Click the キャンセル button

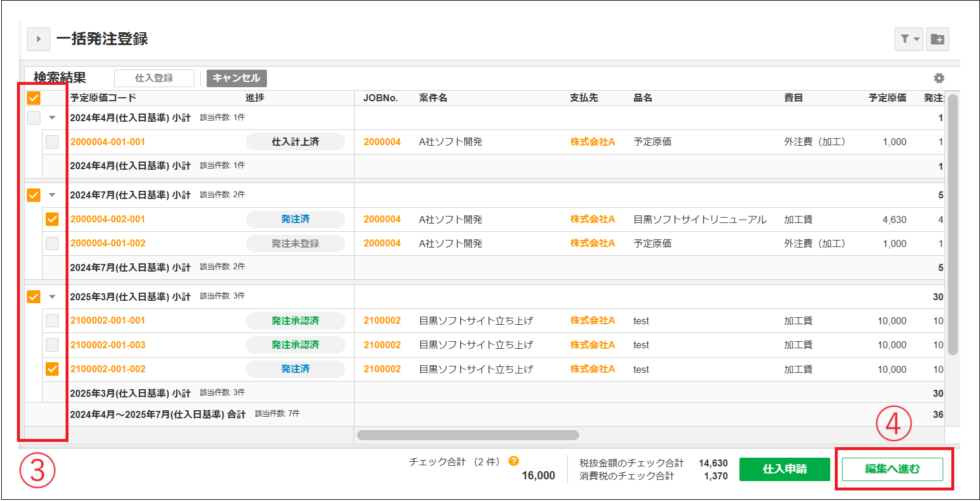click(237, 78)
